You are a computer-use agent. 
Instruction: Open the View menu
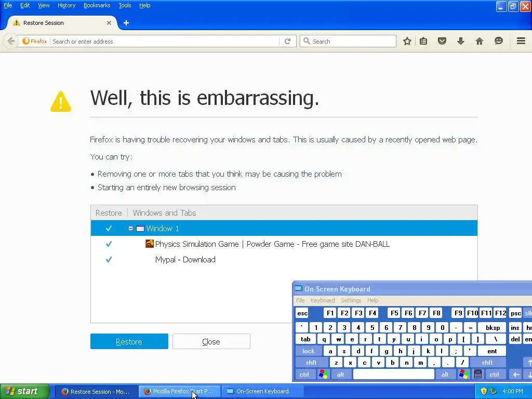click(x=44, y=5)
